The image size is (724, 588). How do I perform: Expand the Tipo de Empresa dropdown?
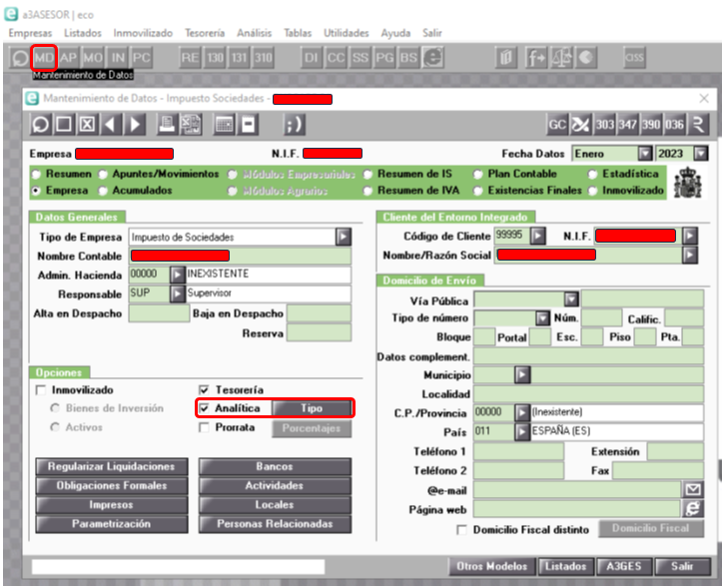tap(344, 238)
